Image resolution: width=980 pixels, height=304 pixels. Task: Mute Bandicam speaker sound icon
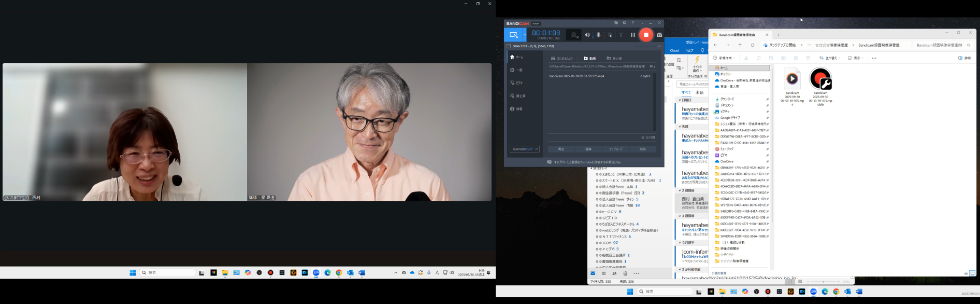click(x=587, y=35)
